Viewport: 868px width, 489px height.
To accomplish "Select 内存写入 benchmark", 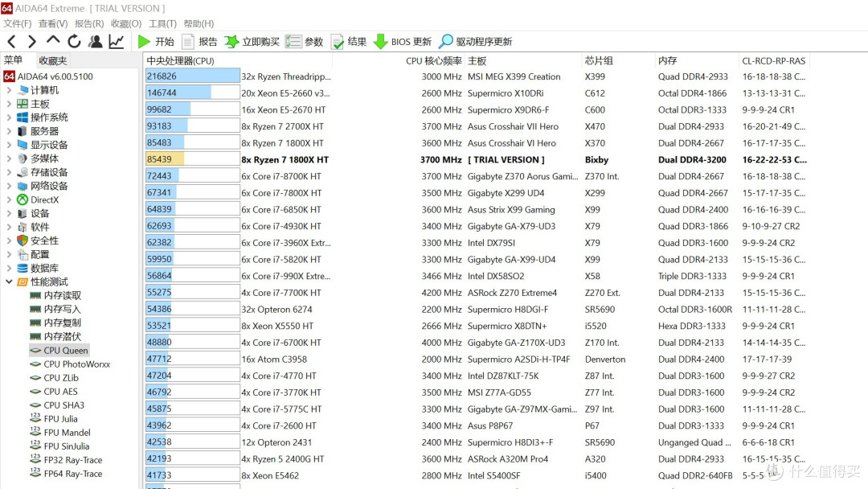I will (55, 309).
